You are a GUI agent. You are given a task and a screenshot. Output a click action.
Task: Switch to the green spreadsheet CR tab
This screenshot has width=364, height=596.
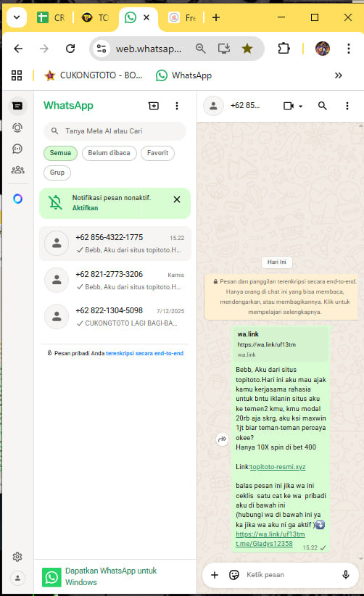(51, 18)
